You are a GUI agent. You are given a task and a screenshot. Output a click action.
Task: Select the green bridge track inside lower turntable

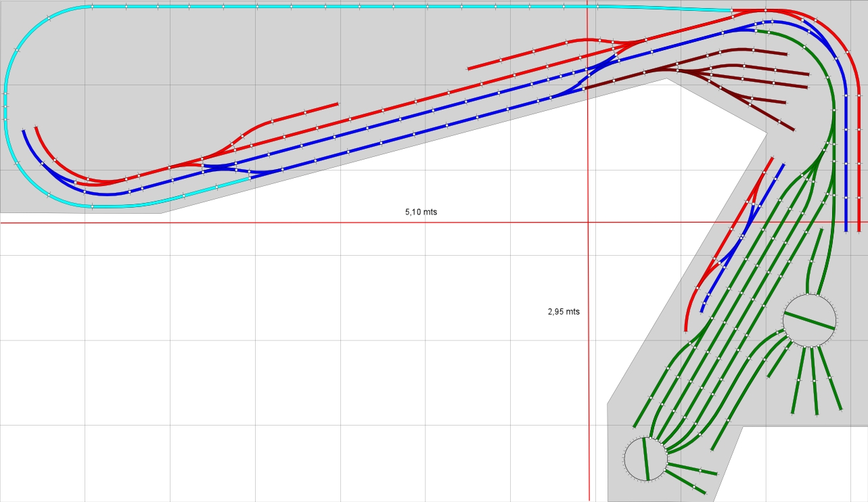coord(646,459)
